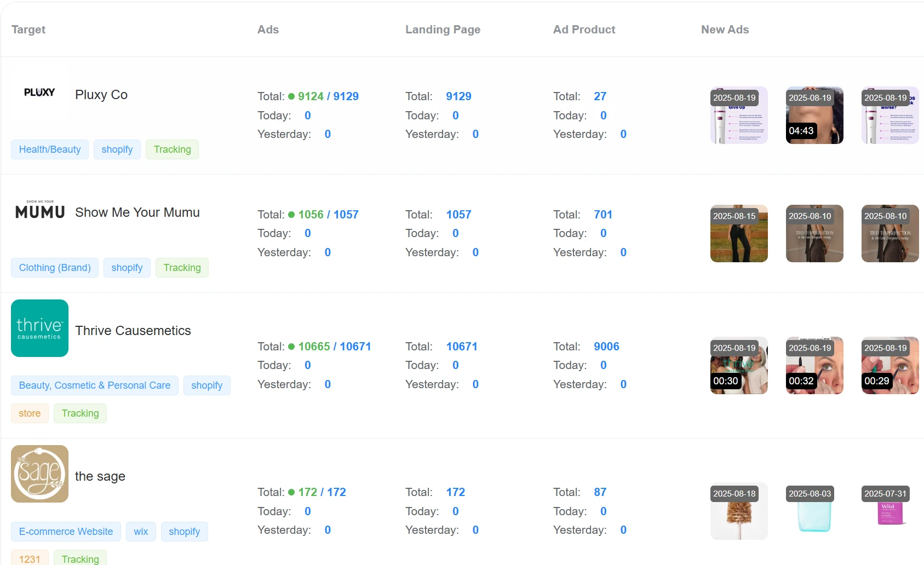Click the green status dot next to 9124
924x565 pixels.
coord(291,96)
